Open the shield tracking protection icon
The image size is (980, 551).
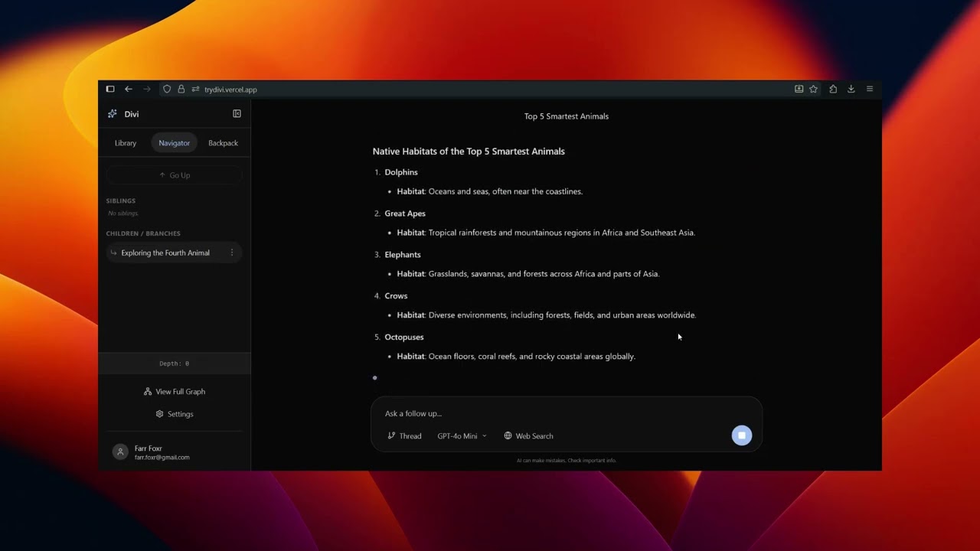point(167,90)
